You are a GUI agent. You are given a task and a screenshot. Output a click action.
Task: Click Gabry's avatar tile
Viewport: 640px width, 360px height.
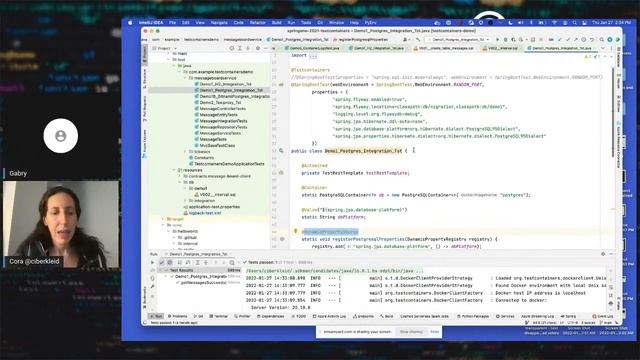coord(61,136)
